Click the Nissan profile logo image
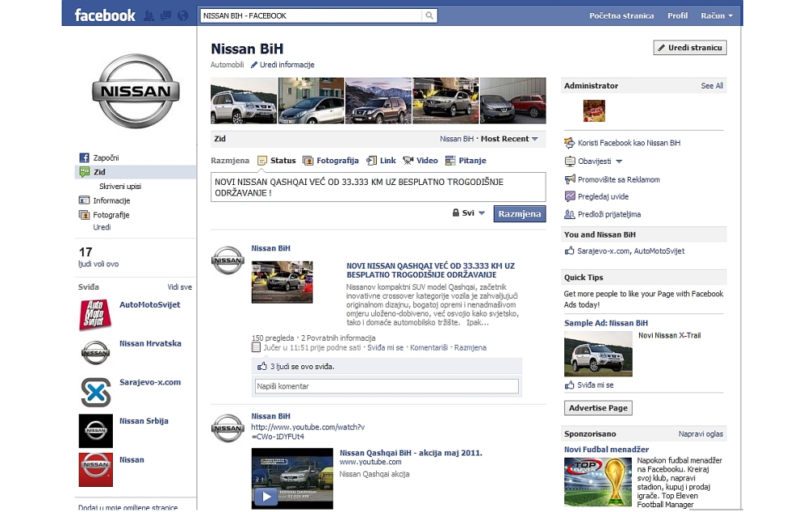Image resolution: width=812 pixels, height=512 pixels. pos(136,91)
